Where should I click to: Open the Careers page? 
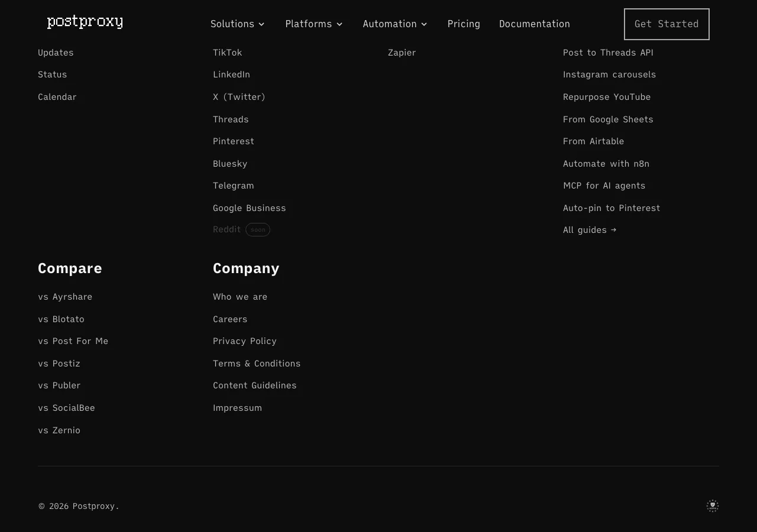pos(230,319)
